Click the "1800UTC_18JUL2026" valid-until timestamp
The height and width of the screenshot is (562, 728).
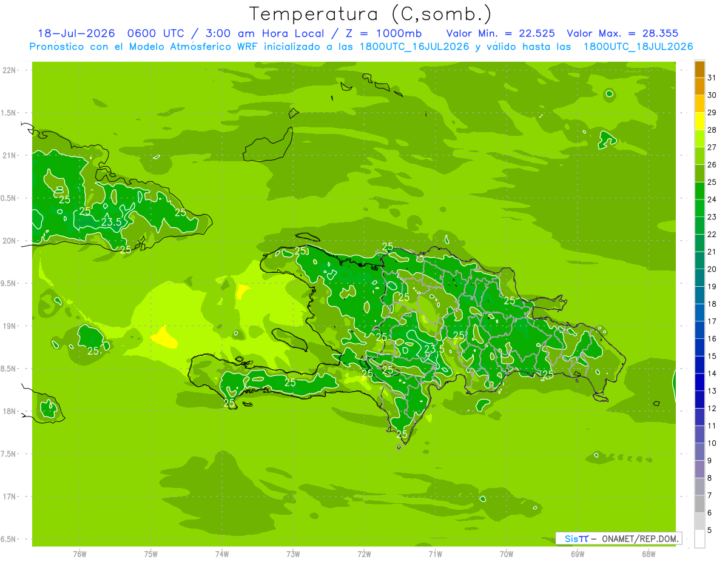(638, 47)
